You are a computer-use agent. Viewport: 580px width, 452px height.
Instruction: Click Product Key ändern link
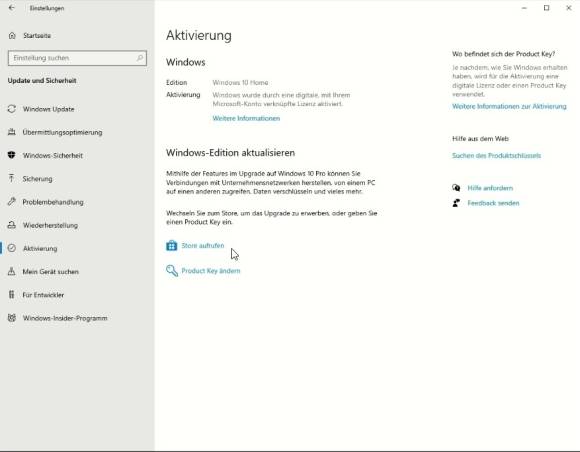[210, 271]
